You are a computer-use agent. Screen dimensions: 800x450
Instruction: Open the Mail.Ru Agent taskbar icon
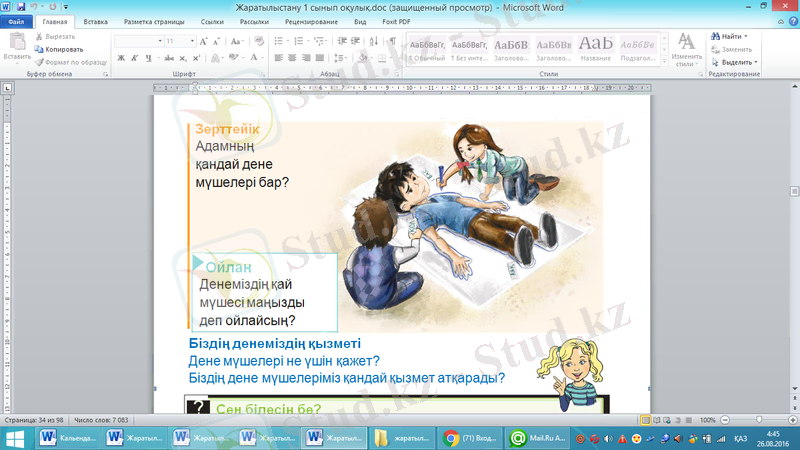518,438
